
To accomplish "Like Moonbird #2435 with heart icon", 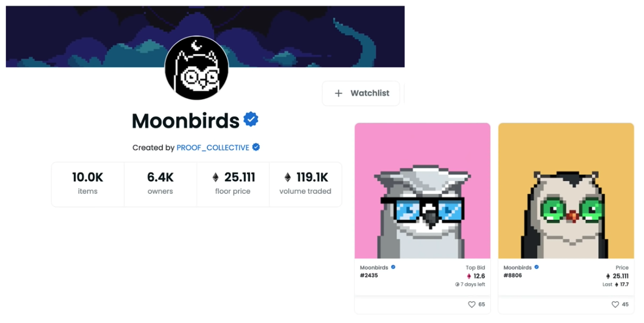I will (472, 305).
